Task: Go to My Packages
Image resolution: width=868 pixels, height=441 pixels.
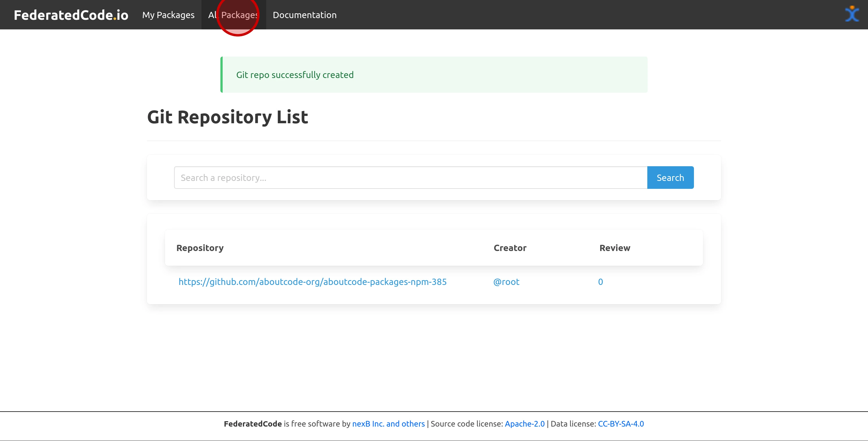Action: [168, 15]
